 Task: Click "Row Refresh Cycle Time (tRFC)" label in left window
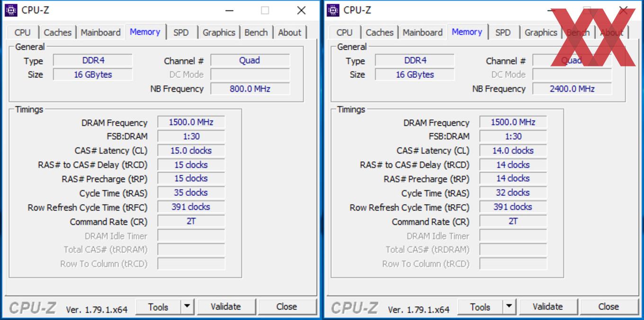88,208
